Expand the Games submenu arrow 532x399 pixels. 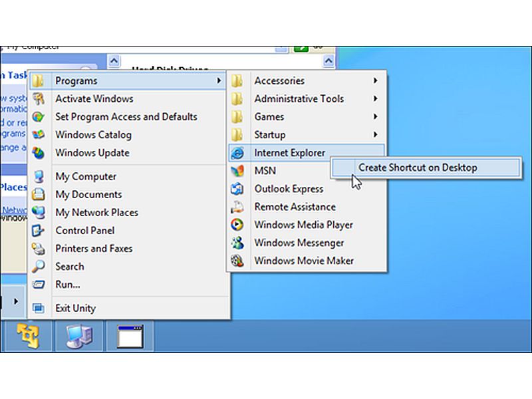375,117
